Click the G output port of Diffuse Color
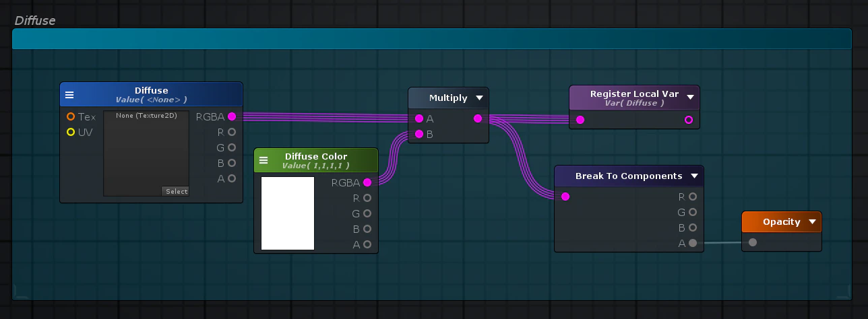 pyautogui.click(x=367, y=214)
